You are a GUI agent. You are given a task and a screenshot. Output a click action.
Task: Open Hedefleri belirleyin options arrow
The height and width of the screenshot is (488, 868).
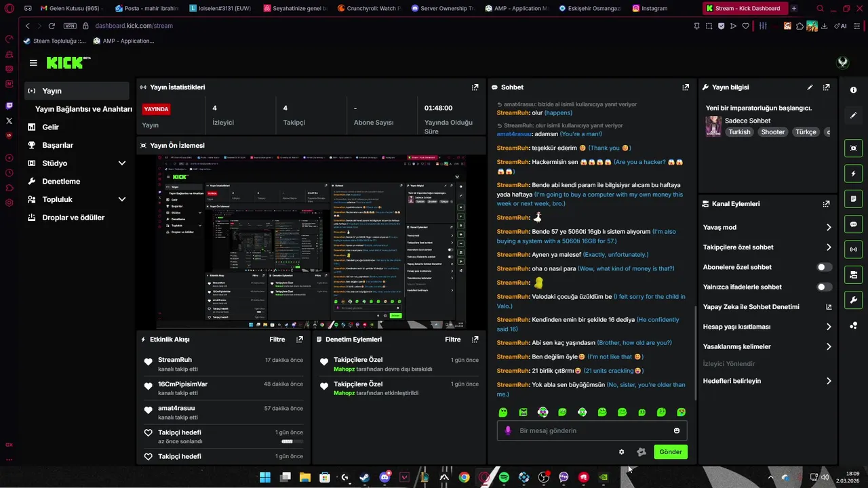coord(829,381)
